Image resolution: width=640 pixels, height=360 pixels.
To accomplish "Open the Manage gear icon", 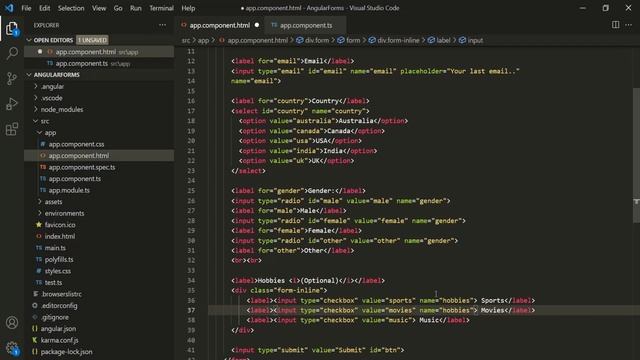I will 12,348.
